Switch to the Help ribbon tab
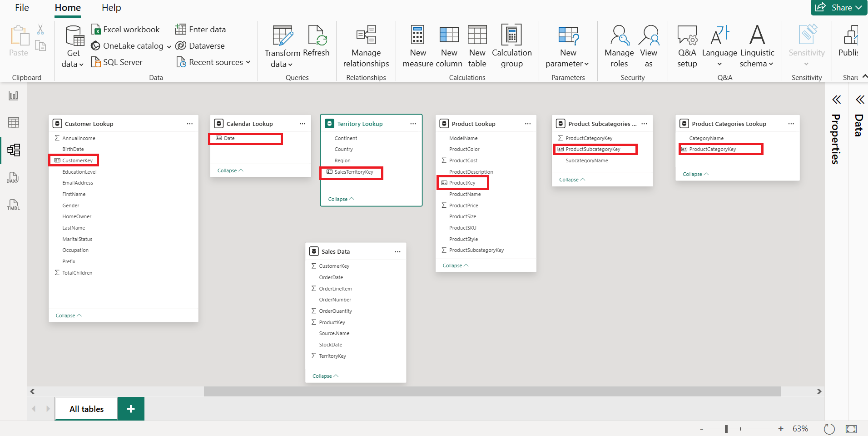Image resolution: width=868 pixels, height=436 pixels. click(x=111, y=8)
